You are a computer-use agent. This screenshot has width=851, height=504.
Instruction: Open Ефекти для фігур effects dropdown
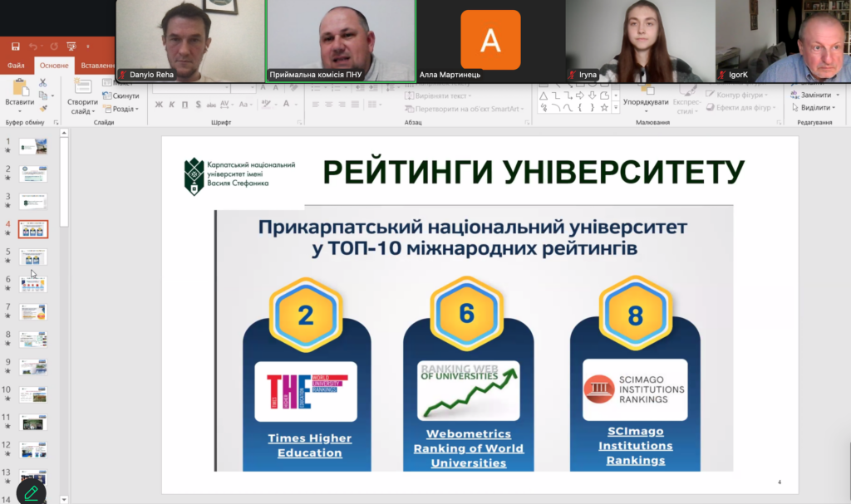tap(740, 107)
